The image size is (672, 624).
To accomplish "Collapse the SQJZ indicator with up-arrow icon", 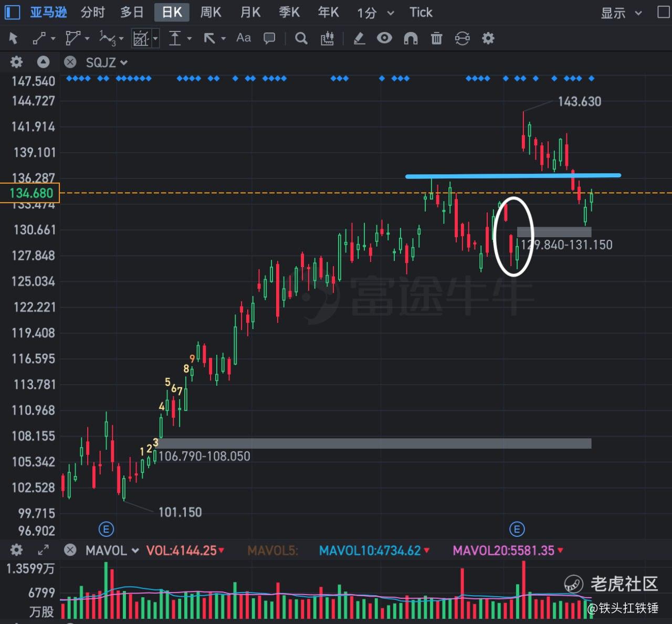I will (44, 62).
